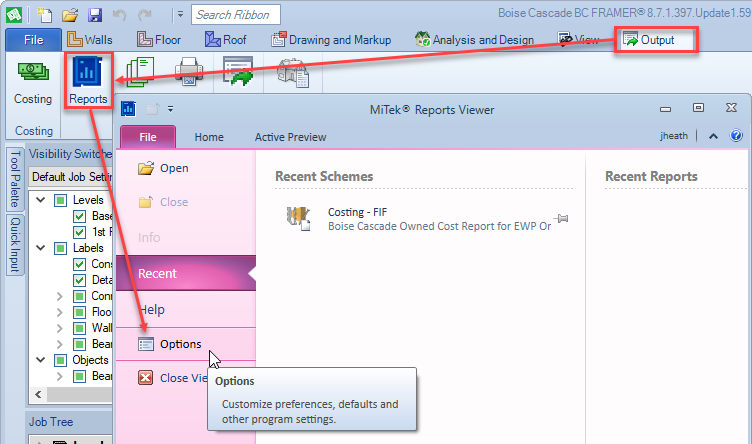752x444 pixels.
Task: Open the quick access toolbar customize dropdown
Action: click(x=180, y=15)
